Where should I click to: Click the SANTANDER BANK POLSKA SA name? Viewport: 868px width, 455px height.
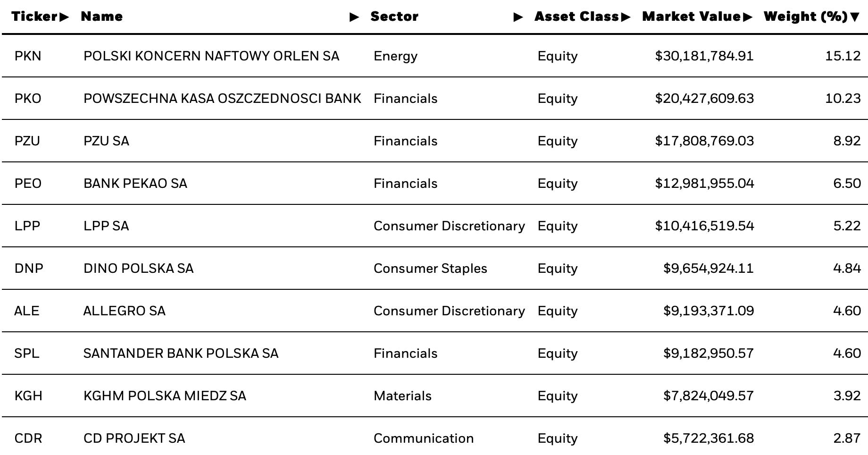(x=181, y=353)
